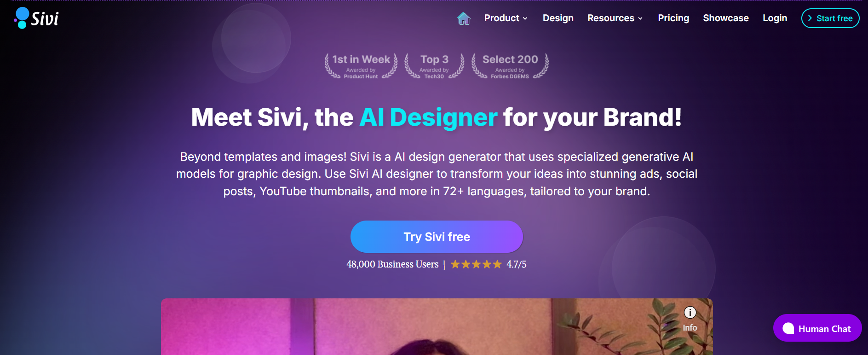View the Select 200 Forbes DGEMS badge

pos(510,66)
